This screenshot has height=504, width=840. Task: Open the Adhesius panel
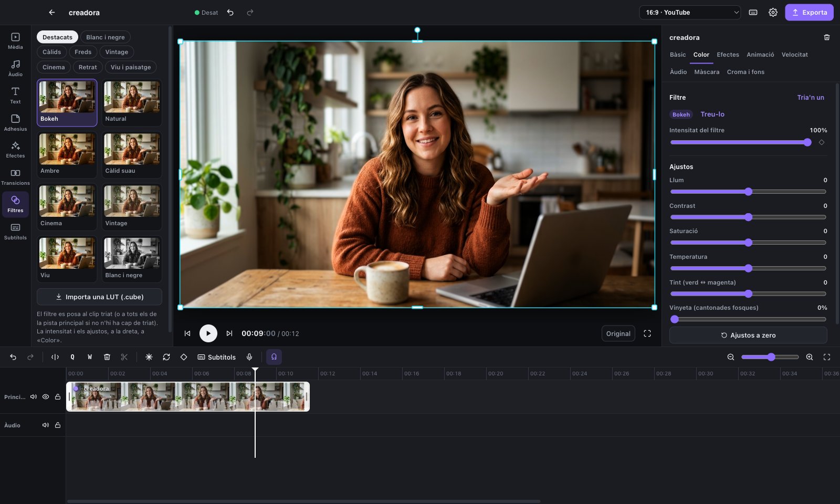click(x=15, y=123)
